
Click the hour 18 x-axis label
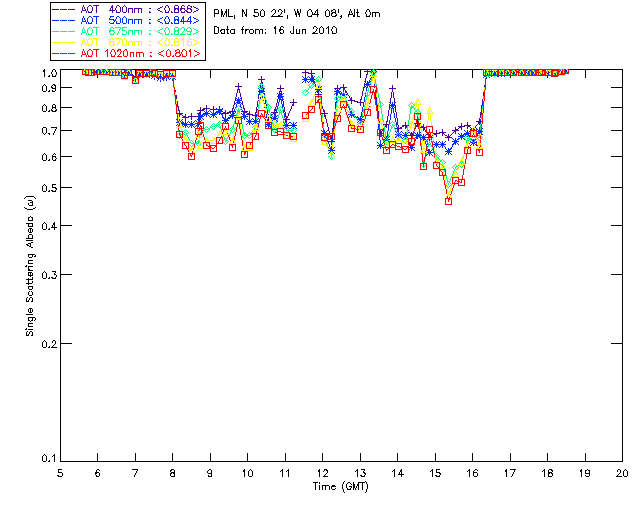[x=547, y=473]
